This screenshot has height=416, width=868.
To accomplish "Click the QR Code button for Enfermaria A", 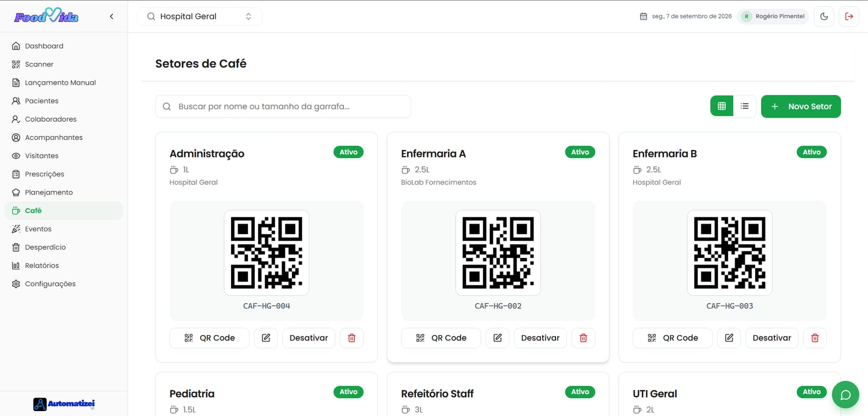I will [441, 338].
